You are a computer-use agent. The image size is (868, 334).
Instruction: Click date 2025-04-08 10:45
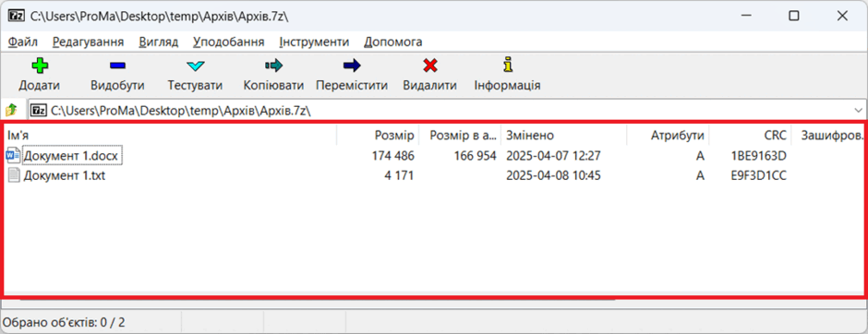coord(553,176)
